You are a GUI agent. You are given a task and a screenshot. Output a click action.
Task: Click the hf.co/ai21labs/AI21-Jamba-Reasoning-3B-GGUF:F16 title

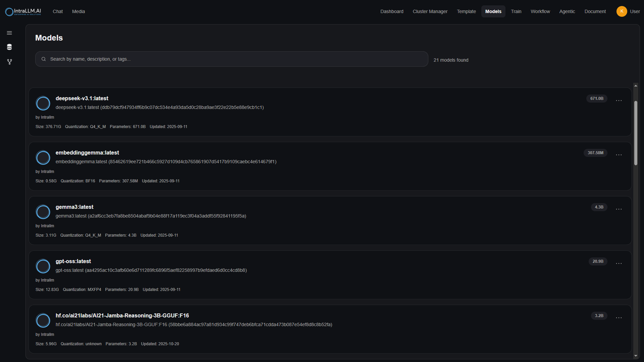[x=122, y=315]
